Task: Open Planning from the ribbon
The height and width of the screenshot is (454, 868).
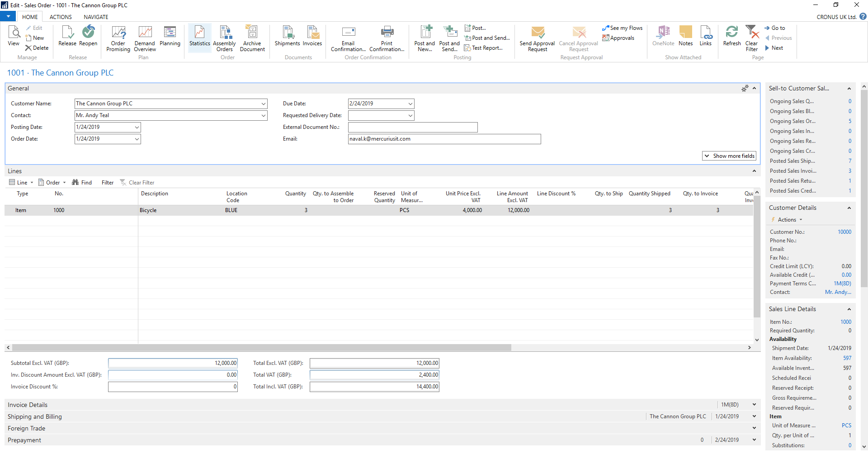Action: click(x=170, y=36)
